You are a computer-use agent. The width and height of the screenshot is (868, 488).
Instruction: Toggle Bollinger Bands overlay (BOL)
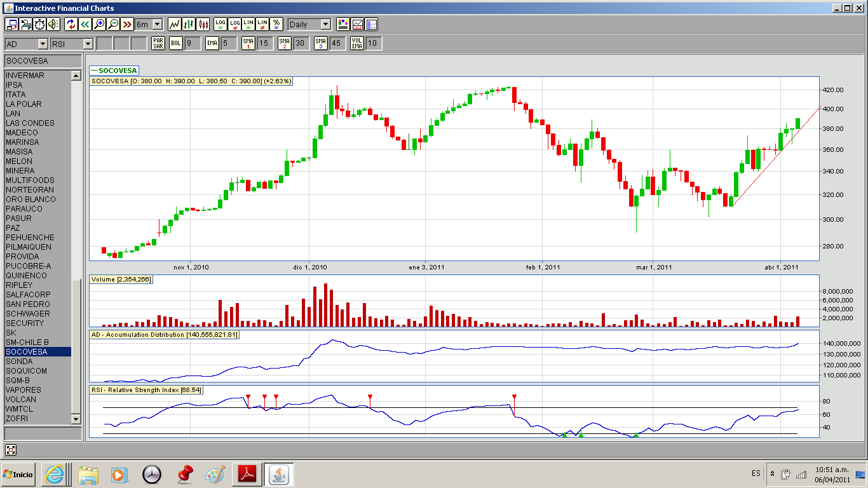175,43
